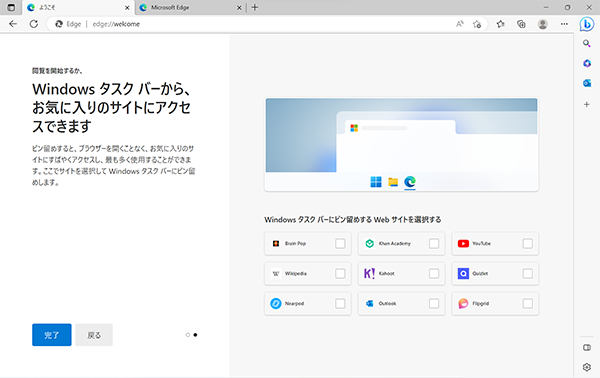Open Microsoft 365 sidebar icon
The width and height of the screenshot is (600, 378).
pos(587,64)
